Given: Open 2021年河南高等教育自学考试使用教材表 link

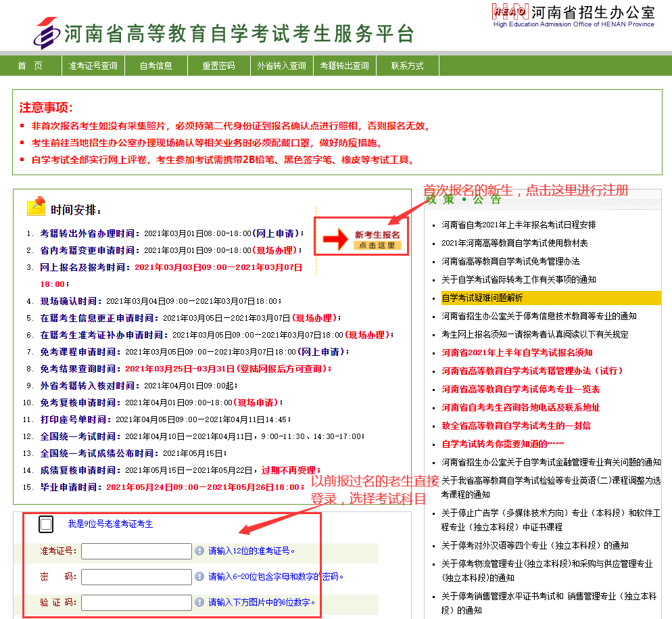Looking at the screenshot, I should 514,243.
